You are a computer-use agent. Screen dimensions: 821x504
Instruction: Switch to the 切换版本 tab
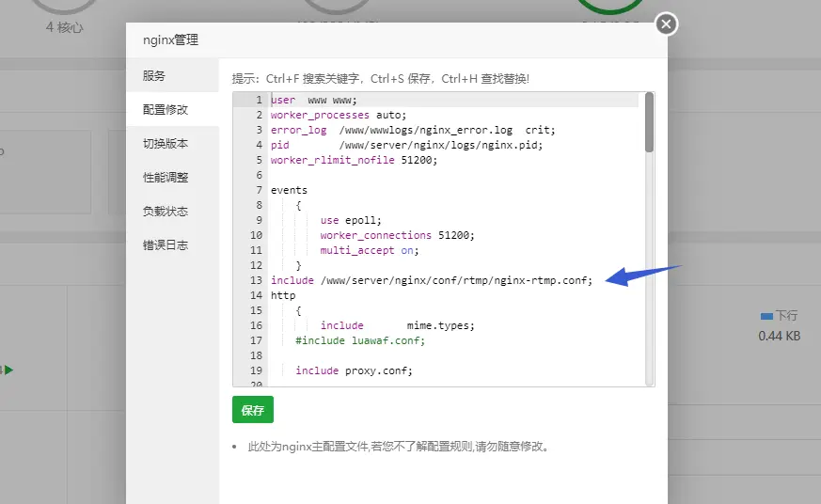pyautogui.click(x=166, y=144)
